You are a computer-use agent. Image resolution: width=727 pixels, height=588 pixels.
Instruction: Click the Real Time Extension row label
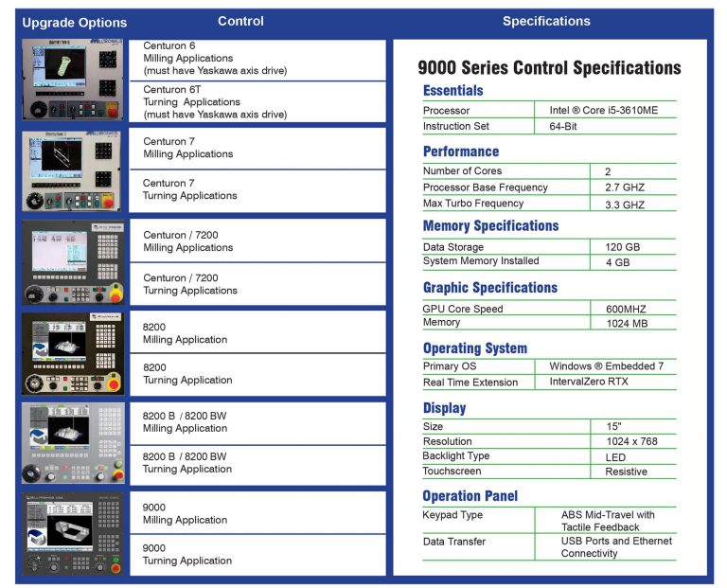(470, 383)
